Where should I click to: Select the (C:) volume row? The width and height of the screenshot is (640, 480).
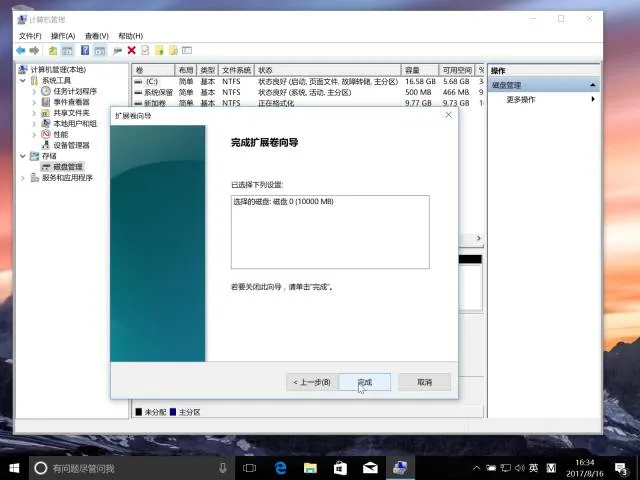[x=308, y=82]
